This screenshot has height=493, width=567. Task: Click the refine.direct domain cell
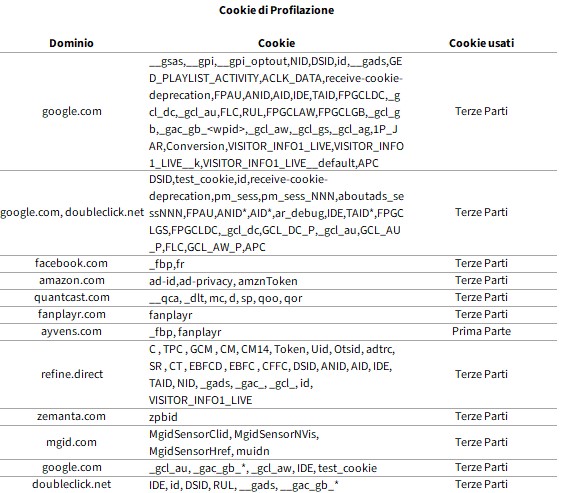pos(72,374)
